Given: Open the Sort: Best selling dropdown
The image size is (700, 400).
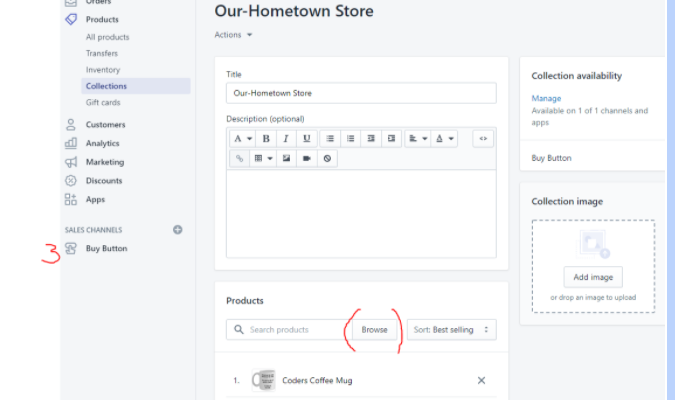Looking at the screenshot, I should pyautogui.click(x=451, y=329).
